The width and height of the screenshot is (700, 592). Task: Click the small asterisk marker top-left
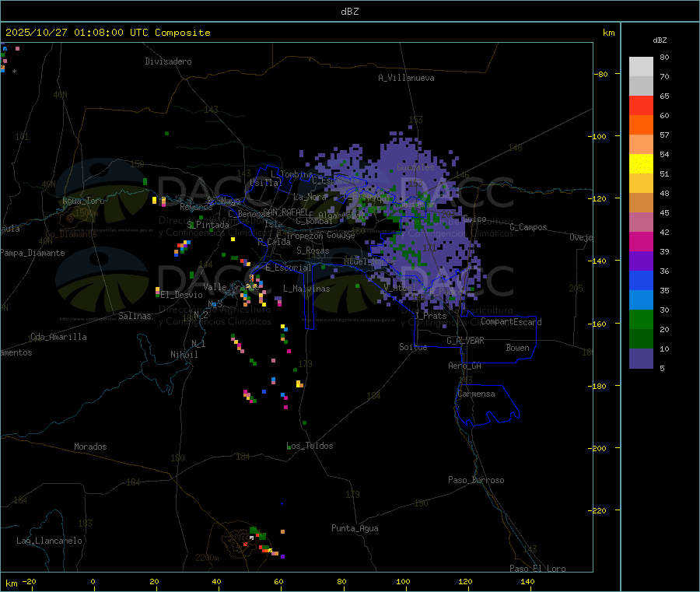[x=14, y=72]
